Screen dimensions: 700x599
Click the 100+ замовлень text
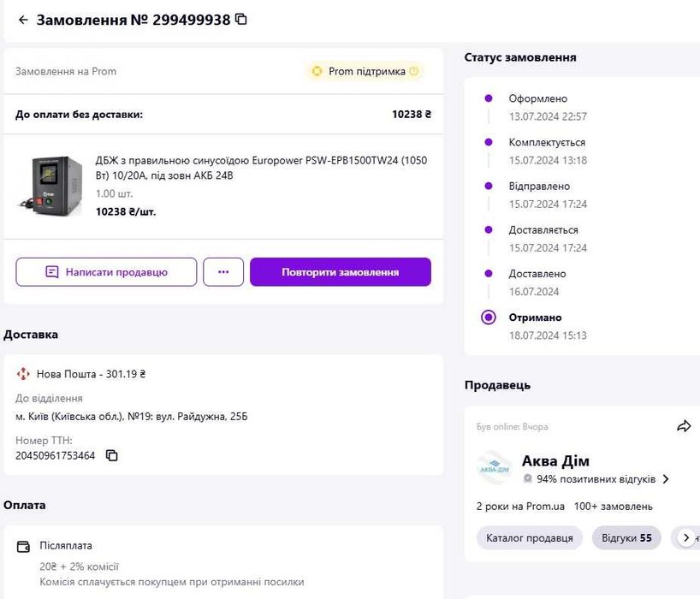pos(613,507)
